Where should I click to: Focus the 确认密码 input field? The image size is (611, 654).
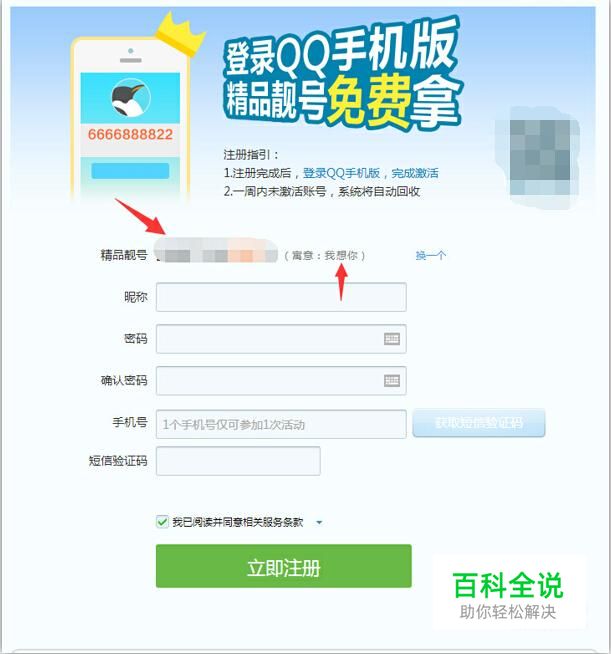281,380
